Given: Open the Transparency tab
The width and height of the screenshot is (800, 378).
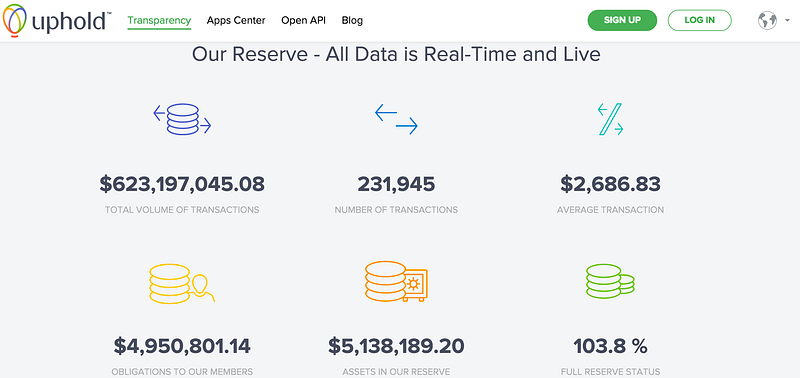Looking at the screenshot, I should pyautogui.click(x=159, y=21).
